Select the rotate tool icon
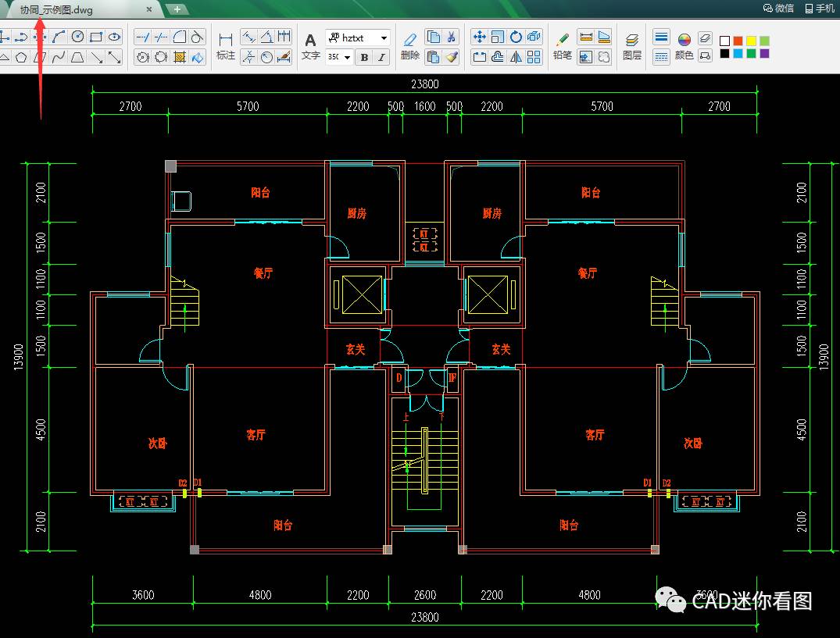The image size is (840, 638). click(516, 37)
